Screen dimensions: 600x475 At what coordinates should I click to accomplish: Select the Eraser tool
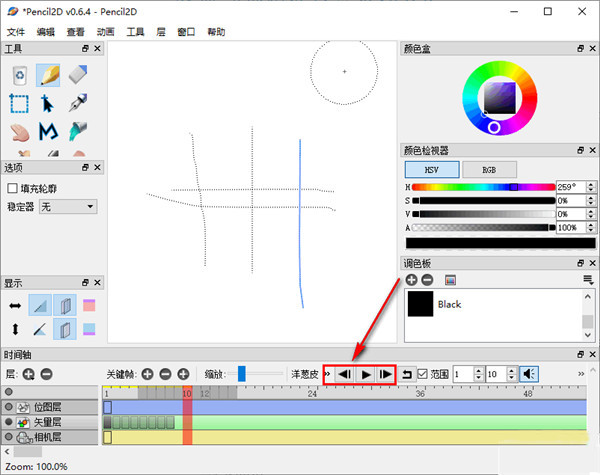click(x=77, y=75)
